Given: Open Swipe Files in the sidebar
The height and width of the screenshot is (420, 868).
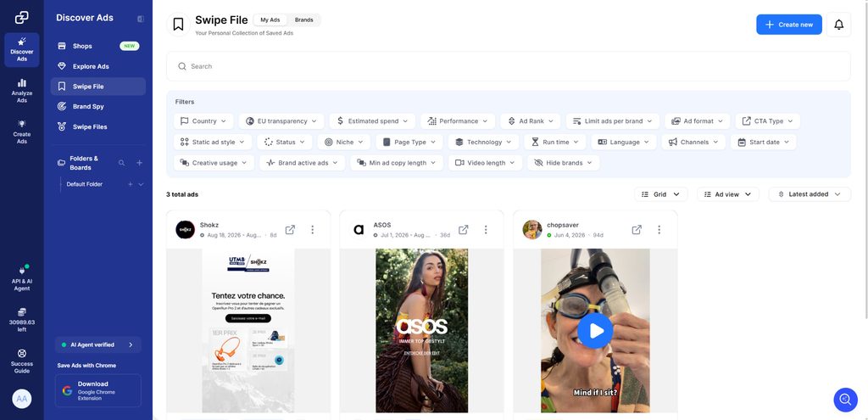Looking at the screenshot, I should [x=98, y=127].
